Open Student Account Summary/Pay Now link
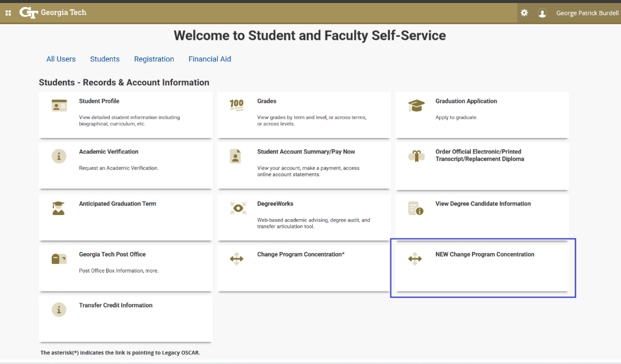The image size is (621, 364). coord(306,152)
